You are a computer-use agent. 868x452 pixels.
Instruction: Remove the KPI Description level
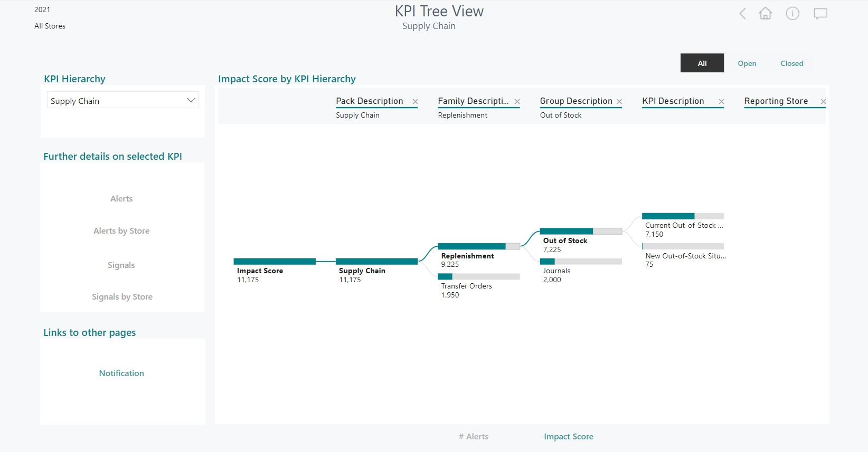721,102
